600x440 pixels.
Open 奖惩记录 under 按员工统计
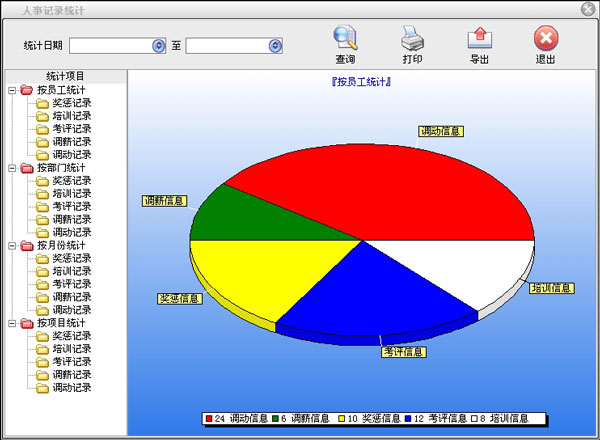[x=71, y=103]
